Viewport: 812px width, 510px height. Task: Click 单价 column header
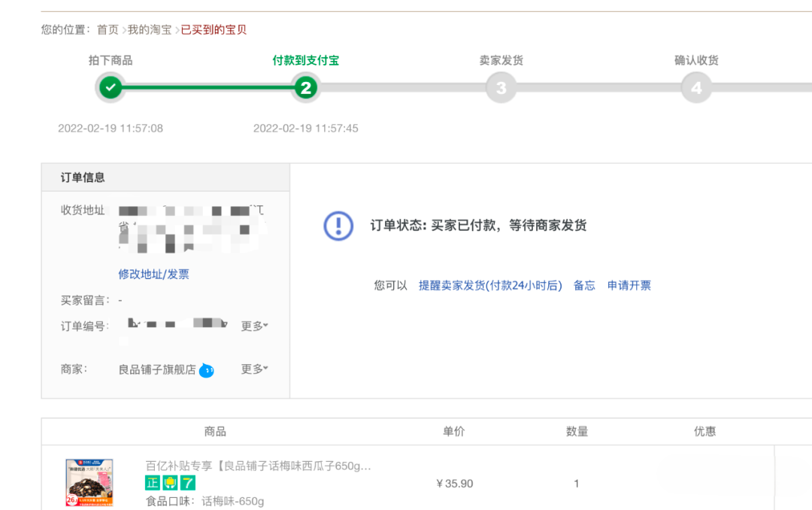click(x=453, y=431)
